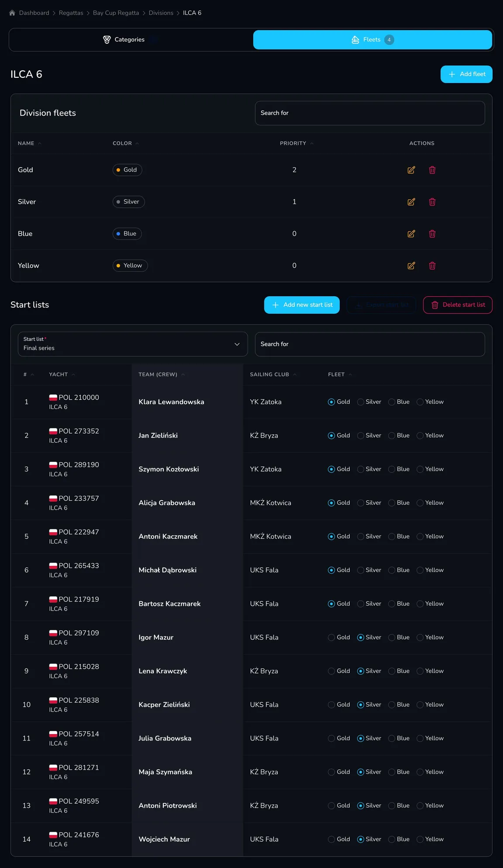Delete the Blue fleet
Screen dimensions: 503x868
point(432,234)
